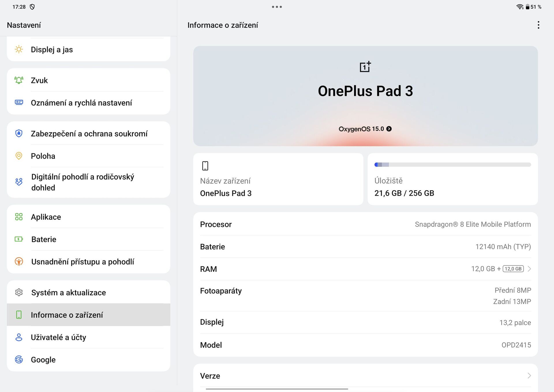554x392 pixels.
Task: Click the Baterie battery icon
Action: point(19,239)
